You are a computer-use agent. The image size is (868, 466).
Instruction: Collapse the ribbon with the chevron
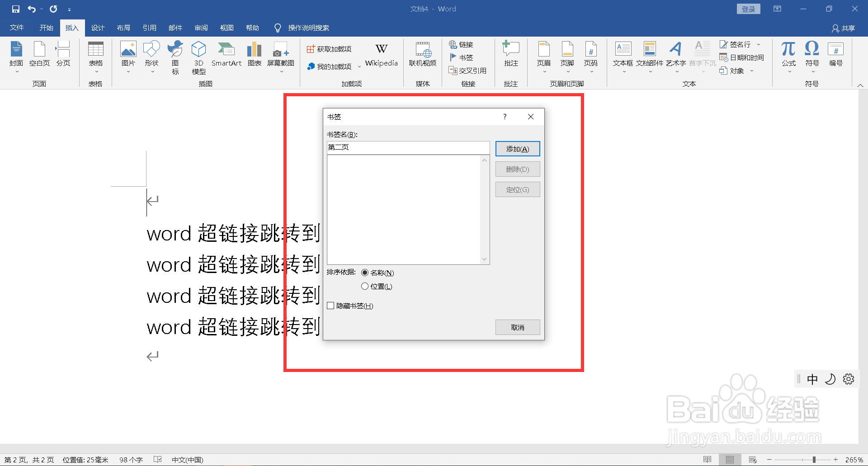(860, 85)
